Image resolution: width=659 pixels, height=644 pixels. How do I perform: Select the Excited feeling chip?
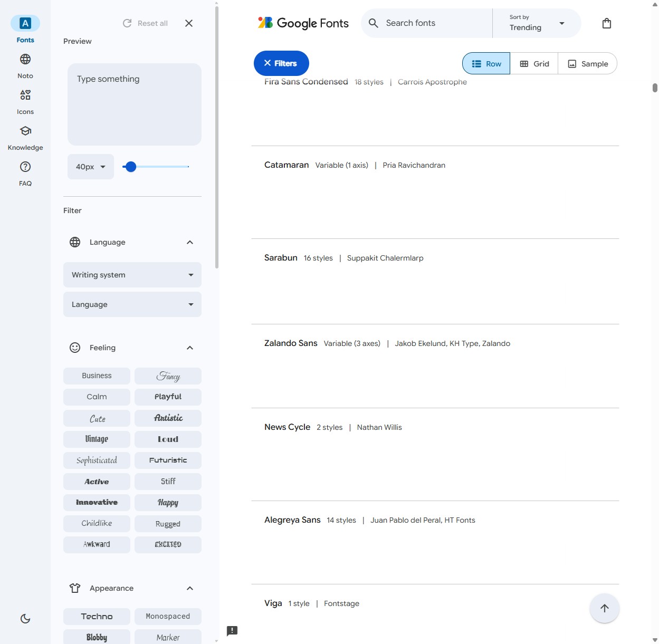(168, 545)
